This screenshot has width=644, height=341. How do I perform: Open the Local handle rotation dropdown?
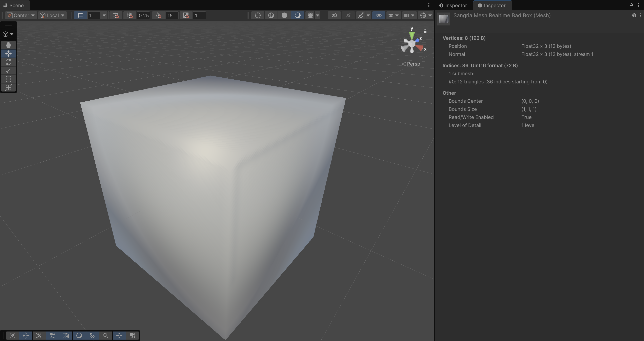[53, 16]
